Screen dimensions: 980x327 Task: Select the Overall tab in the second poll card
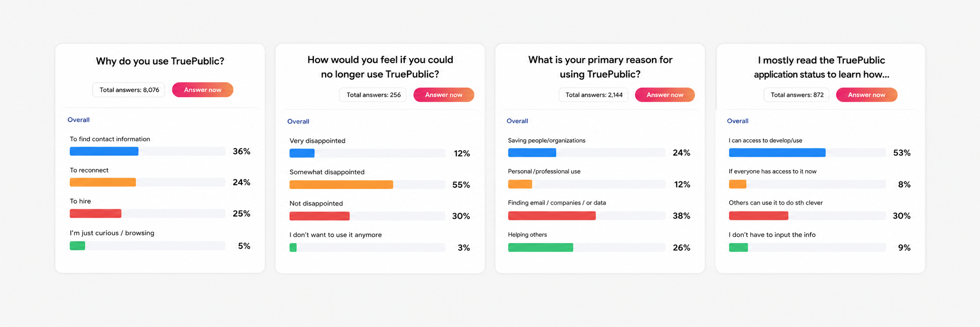coord(298,121)
